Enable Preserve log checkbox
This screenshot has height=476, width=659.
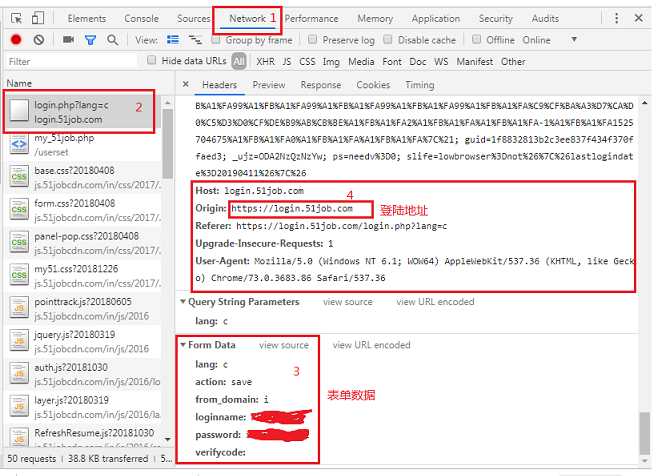point(312,39)
